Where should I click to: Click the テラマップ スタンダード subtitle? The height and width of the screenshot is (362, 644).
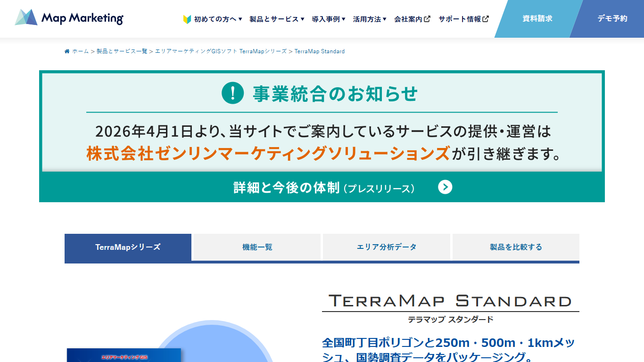tap(451, 320)
